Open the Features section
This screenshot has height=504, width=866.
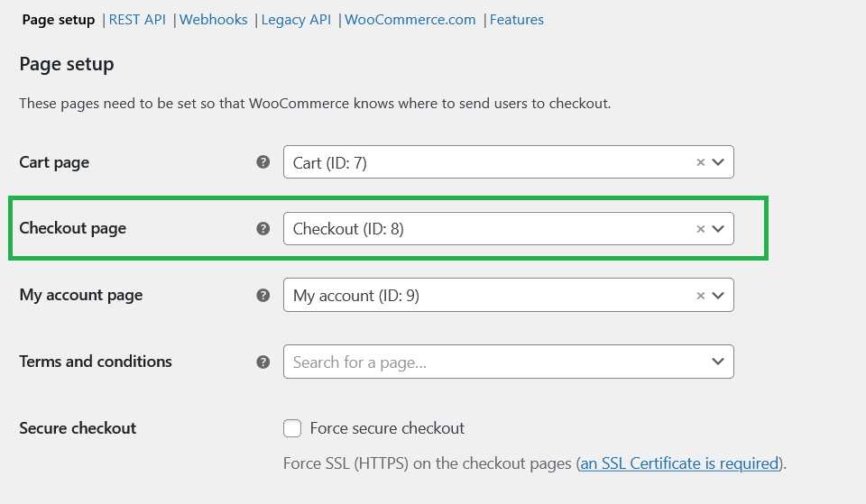coord(516,20)
